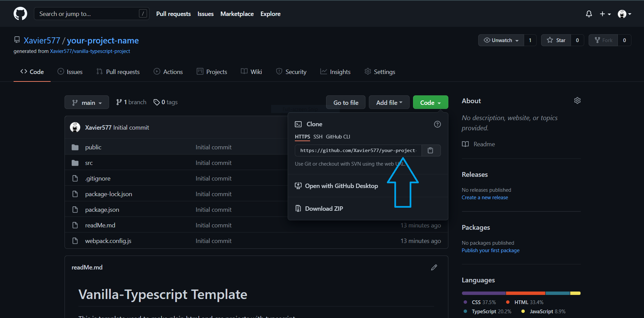
Task: Switch to the Security tab
Action: 291,72
